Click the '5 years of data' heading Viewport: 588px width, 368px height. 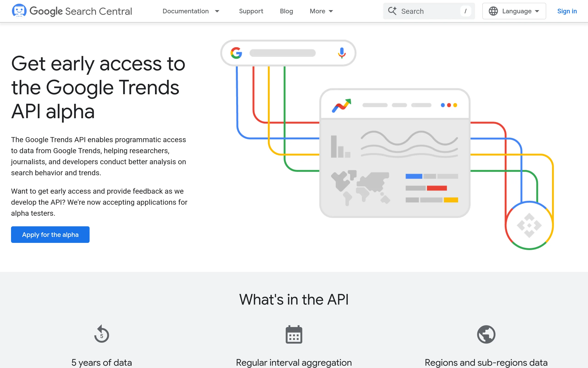tap(102, 362)
